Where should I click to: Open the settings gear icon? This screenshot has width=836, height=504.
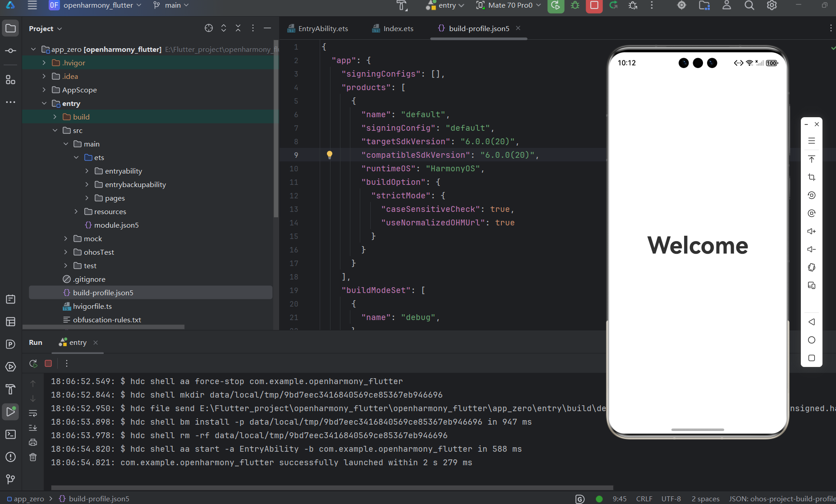click(x=772, y=5)
